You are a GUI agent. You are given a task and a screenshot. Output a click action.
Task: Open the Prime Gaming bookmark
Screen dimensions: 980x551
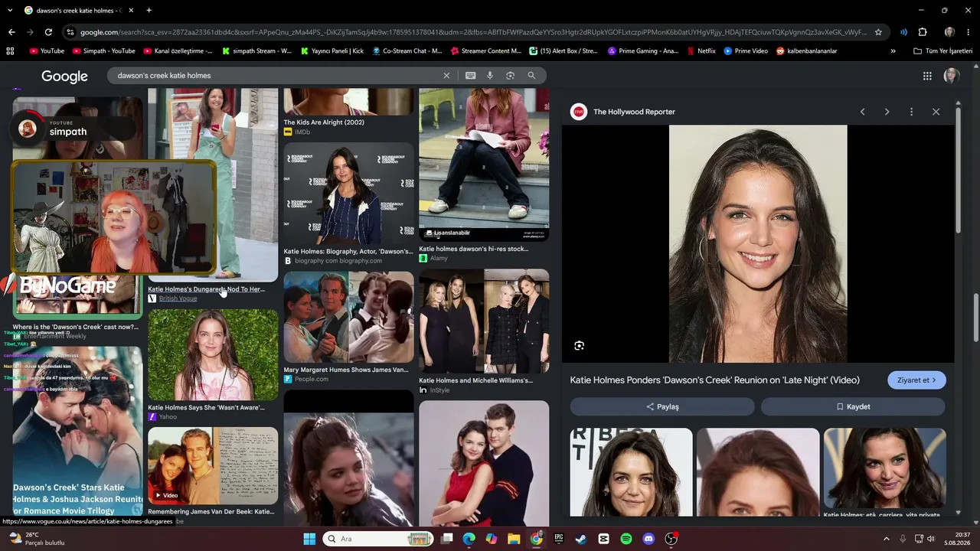pyautogui.click(x=643, y=51)
